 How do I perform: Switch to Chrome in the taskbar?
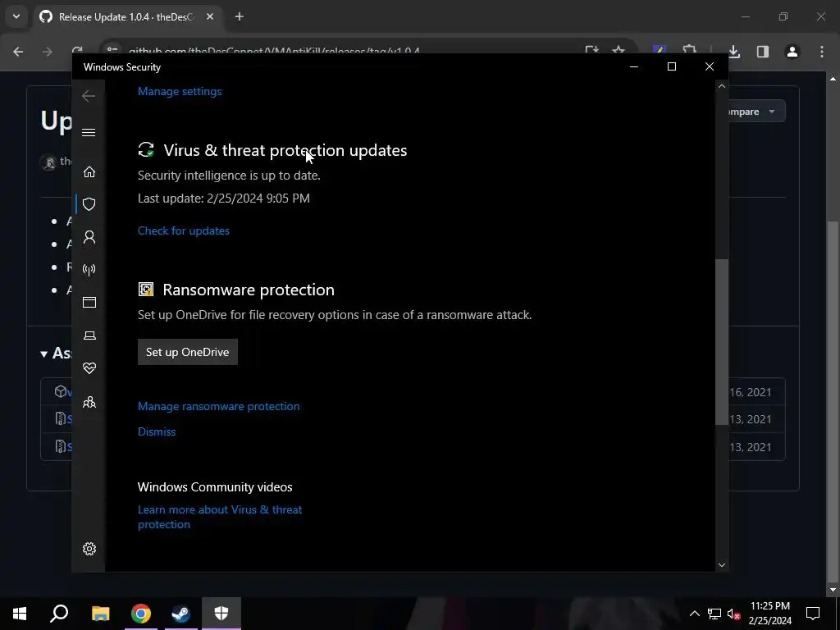[x=141, y=614]
